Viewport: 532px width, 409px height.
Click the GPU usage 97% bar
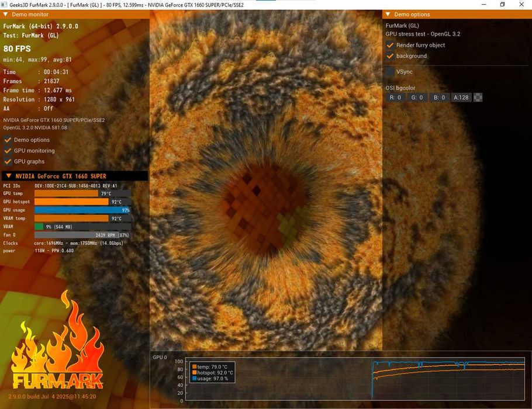tap(83, 210)
